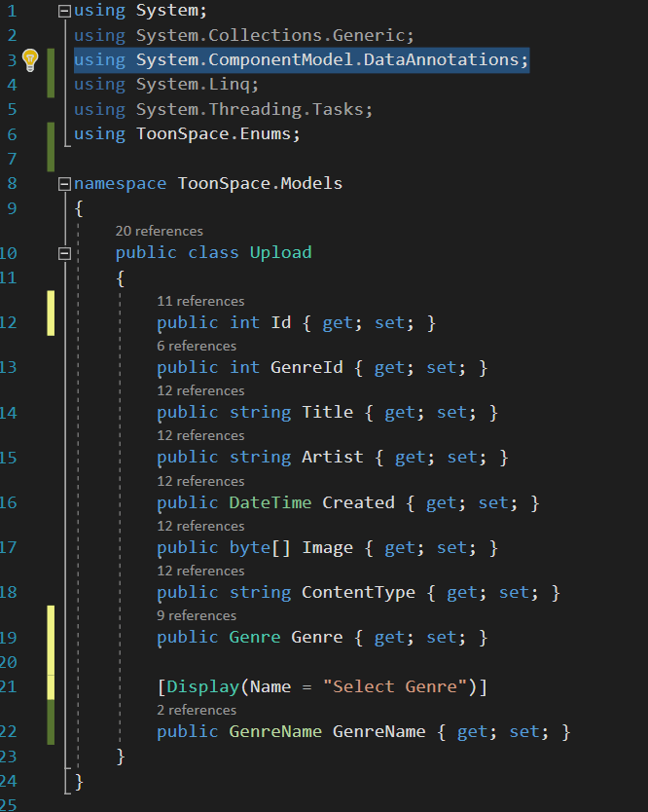Click the "Display" attribute name
This screenshot has width=648, height=812.
point(203,687)
